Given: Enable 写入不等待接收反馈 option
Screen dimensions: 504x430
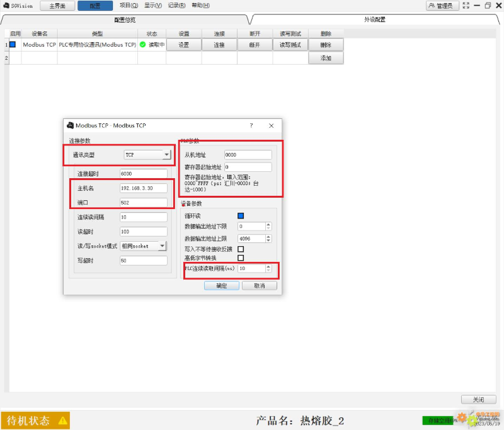Looking at the screenshot, I should pos(240,248).
